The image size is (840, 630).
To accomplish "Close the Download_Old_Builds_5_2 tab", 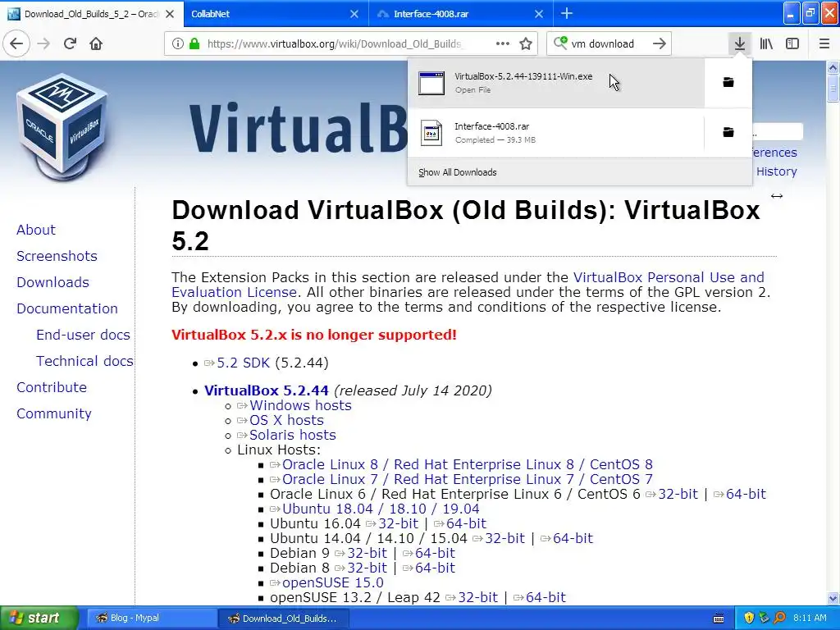I will (x=170, y=14).
